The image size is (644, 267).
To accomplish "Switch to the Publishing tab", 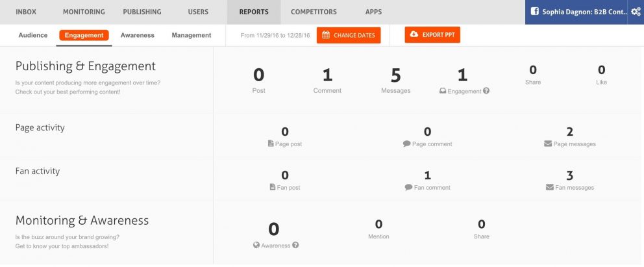I will (x=142, y=12).
